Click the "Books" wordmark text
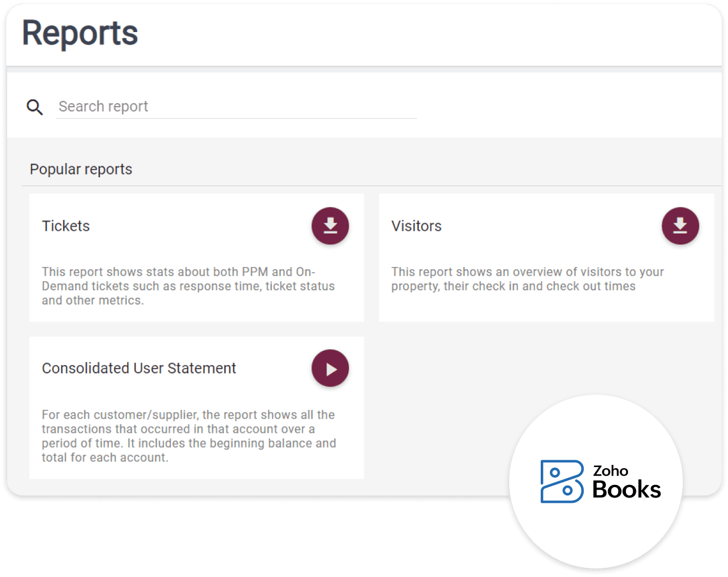Screen dimensions: 728x577 [x=626, y=490]
